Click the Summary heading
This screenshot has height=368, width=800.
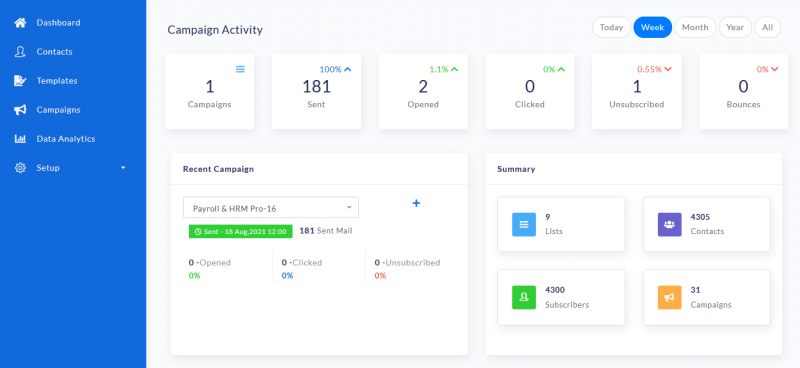coord(516,169)
